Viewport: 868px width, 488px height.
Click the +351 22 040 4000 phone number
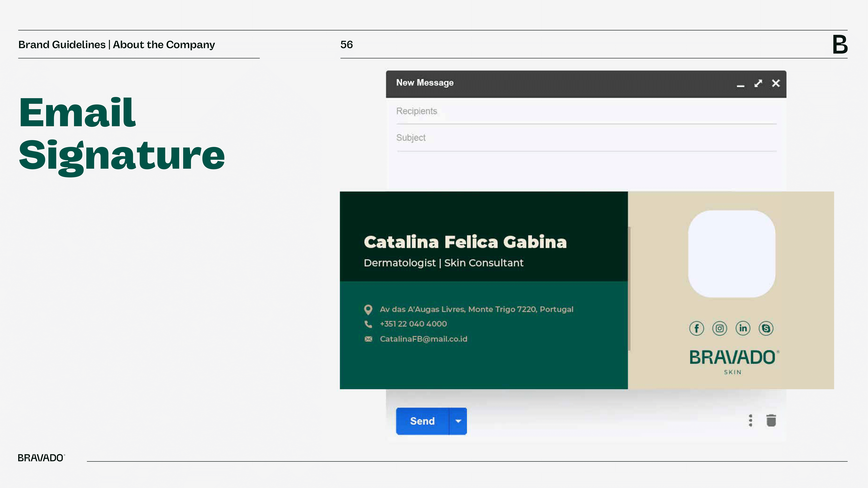(x=413, y=324)
